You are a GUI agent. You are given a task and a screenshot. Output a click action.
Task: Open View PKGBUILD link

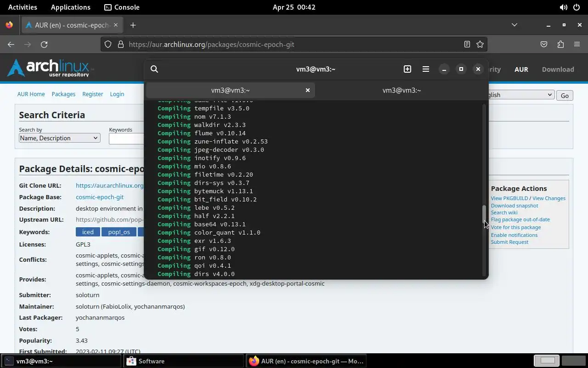pos(509,198)
